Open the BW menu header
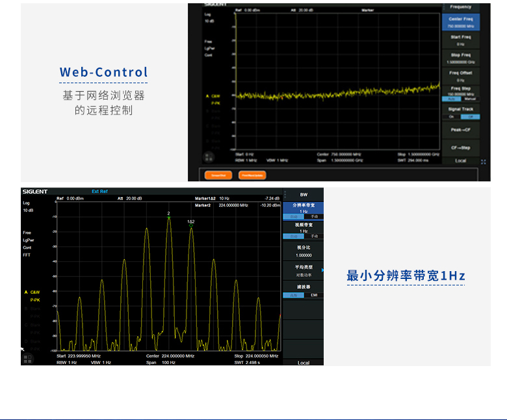The height and width of the screenshot is (420, 507). (304, 195)
